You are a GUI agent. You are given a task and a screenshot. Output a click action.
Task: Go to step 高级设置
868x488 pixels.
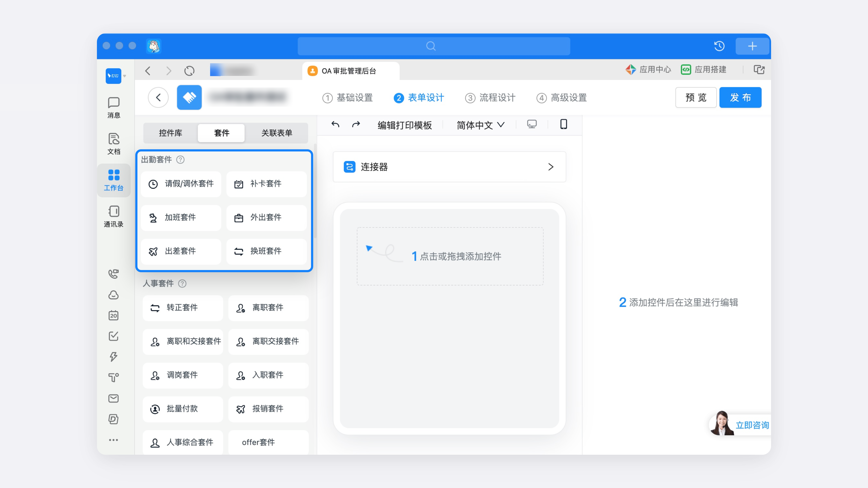tap(561, 98)
